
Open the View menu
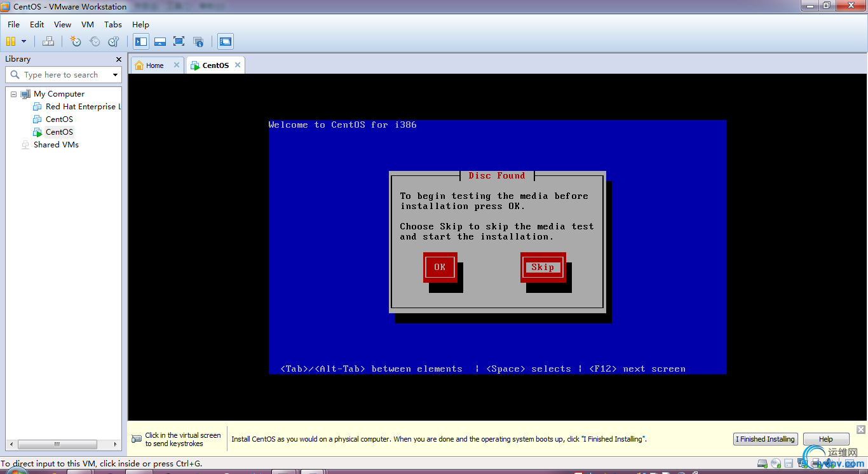pyautogui.click(x=62, y=24)
